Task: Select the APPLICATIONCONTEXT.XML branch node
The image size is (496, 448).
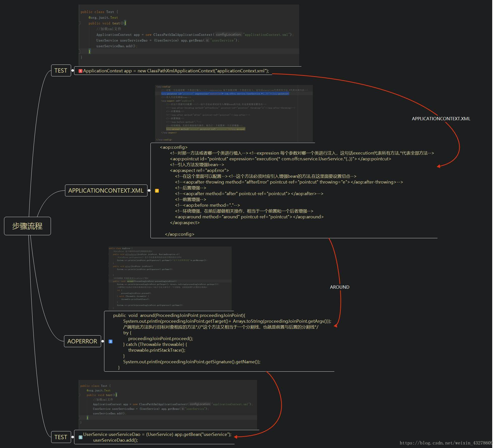Action: tap(106, 190)
